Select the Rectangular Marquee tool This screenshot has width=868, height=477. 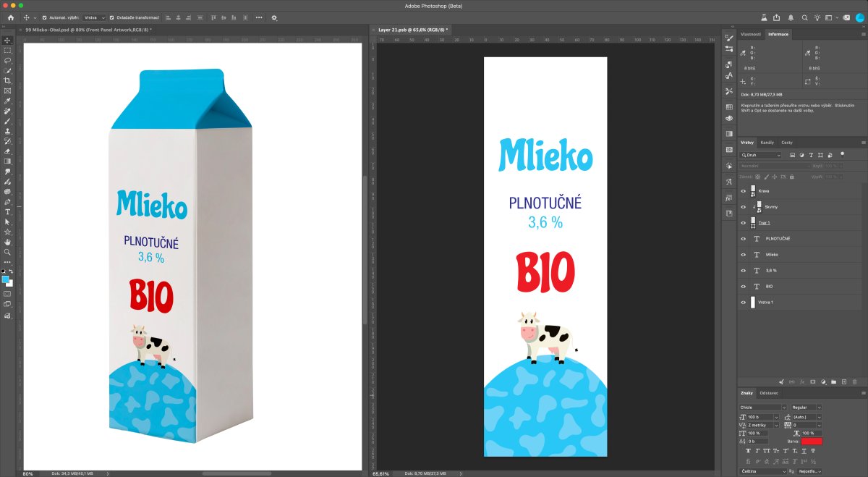[x=7, y=51]
